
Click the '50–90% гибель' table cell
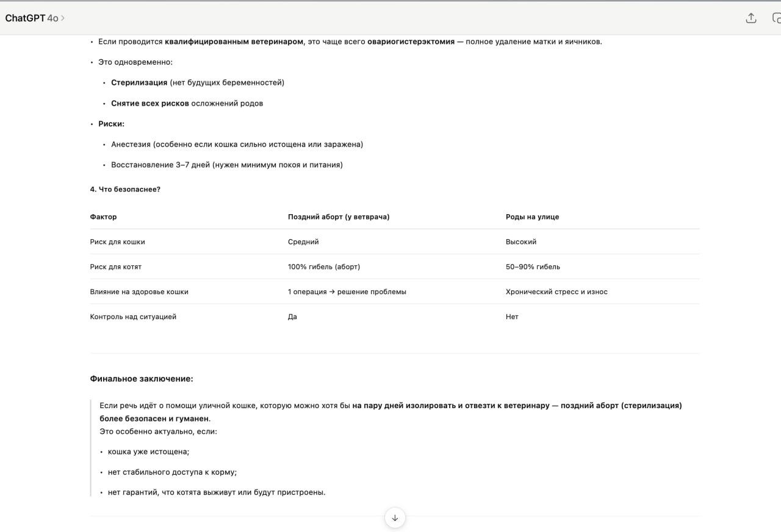pyautogui.click(x=533, y=267)
